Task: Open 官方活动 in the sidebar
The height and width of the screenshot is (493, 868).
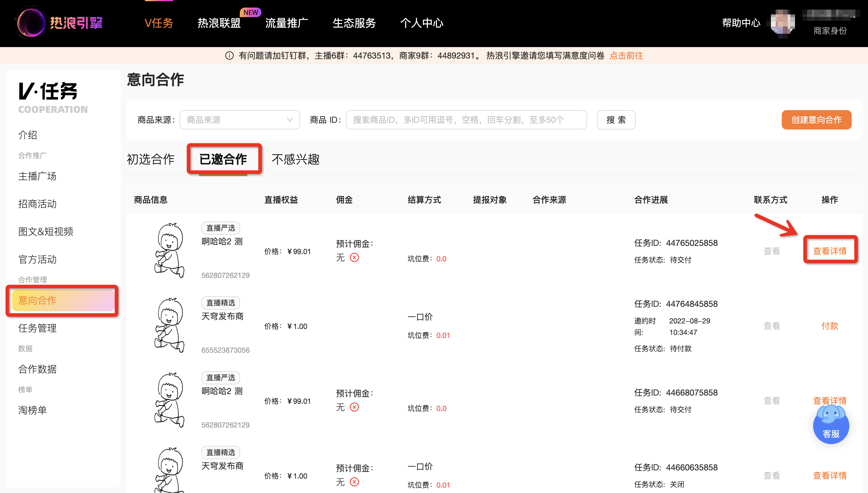Action: pos(37,259)
